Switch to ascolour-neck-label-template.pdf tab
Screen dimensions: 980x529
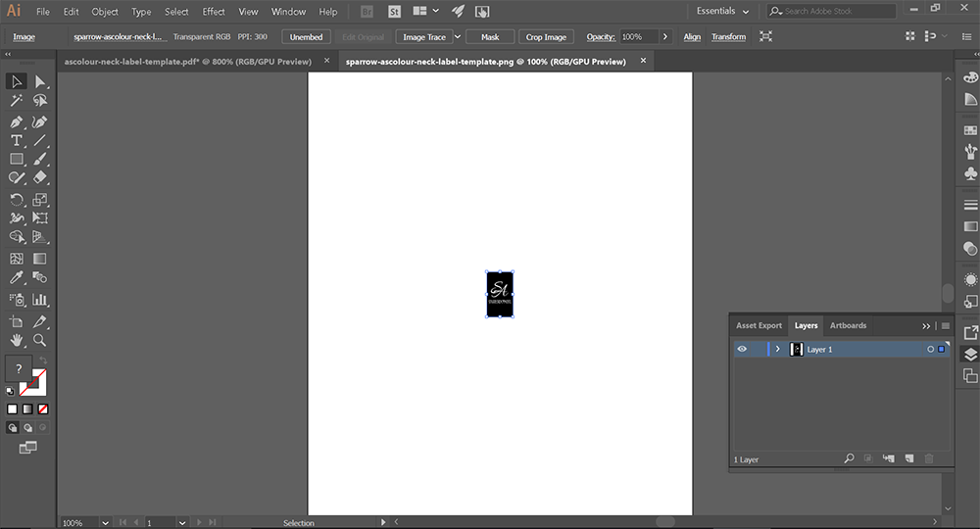pyautogui.click(x=187, y=61)
